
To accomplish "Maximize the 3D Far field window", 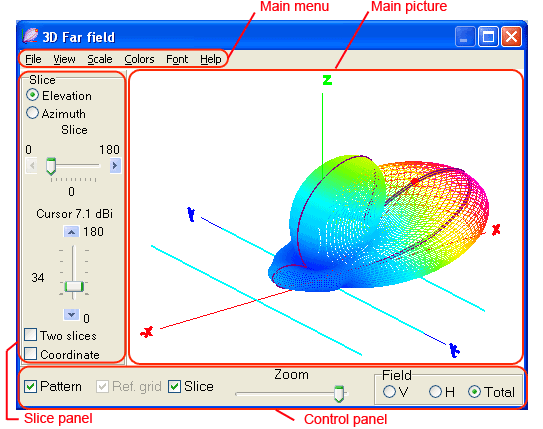I will pos(488,36).
